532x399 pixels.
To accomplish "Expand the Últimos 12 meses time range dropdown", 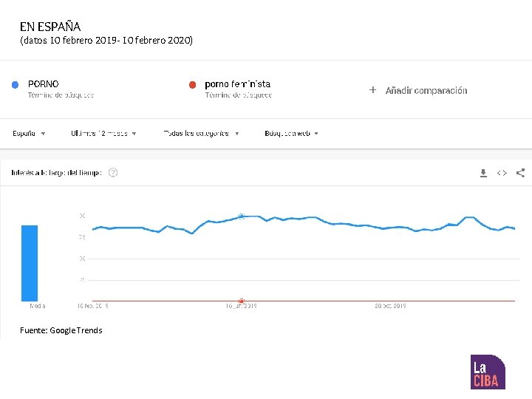I will click(103, 134).
